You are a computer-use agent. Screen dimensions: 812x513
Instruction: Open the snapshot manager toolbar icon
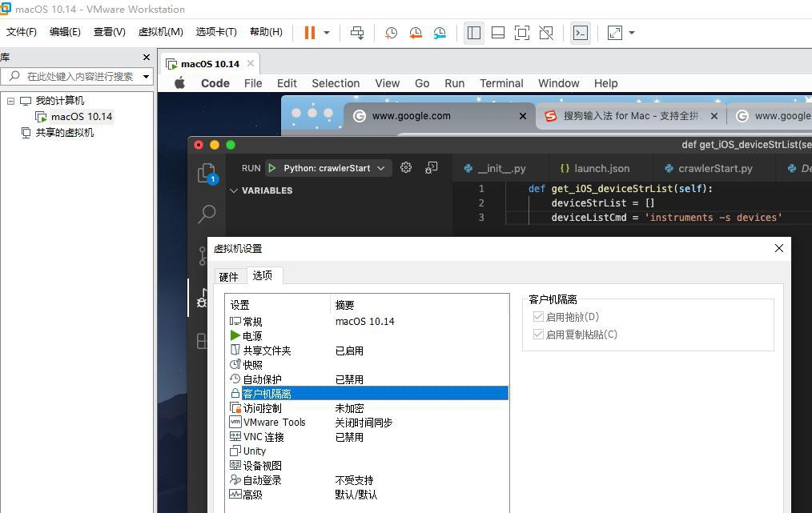(x=440, y=33)
